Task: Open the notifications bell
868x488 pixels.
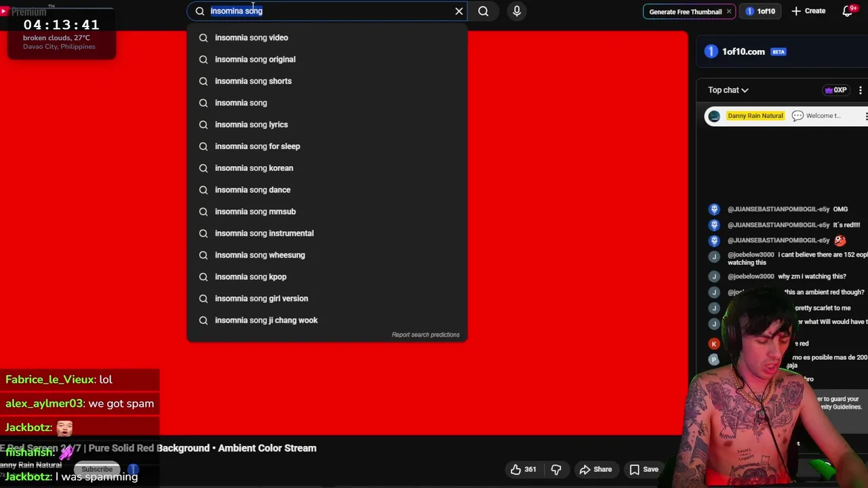Action: tap(848, 11)
